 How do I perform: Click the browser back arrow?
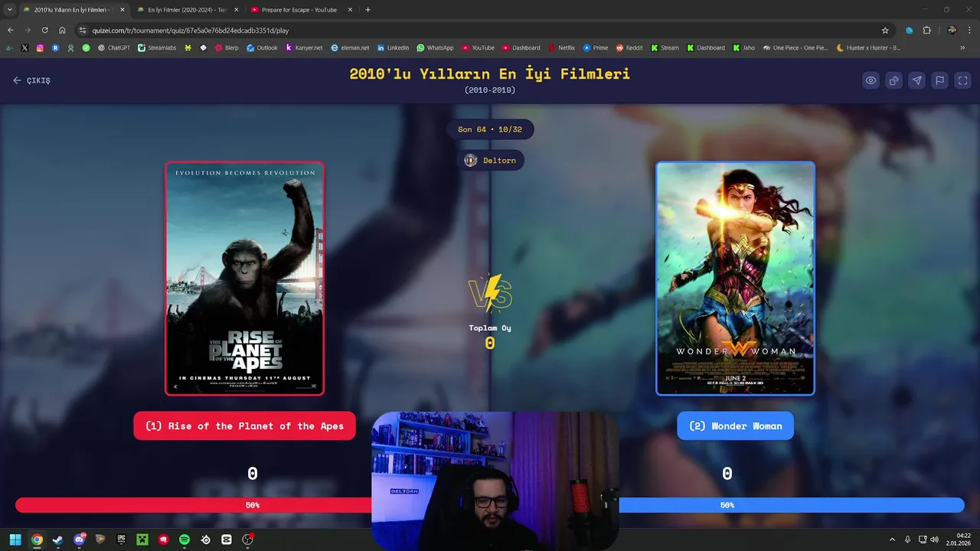coord(10,31)
